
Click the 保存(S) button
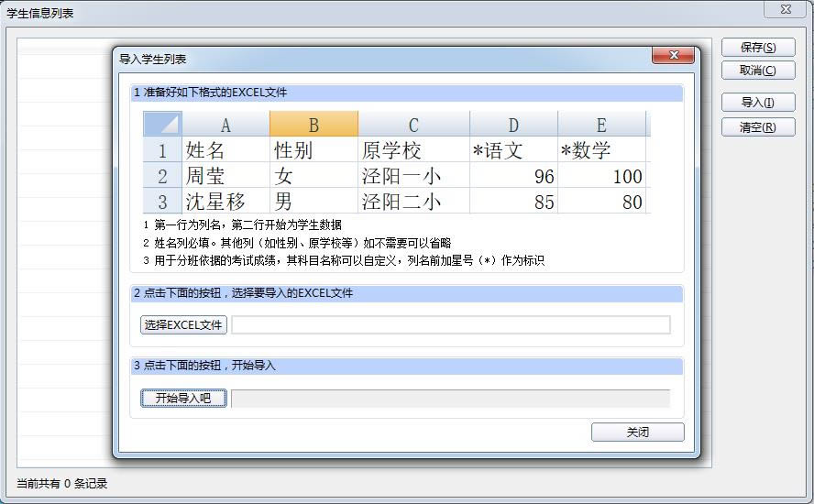click(x=758, y=48)
